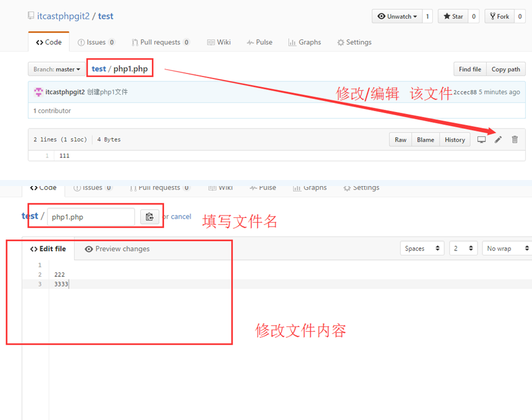
Task: Click the trash delete file icon
Action: pos(515,140)
